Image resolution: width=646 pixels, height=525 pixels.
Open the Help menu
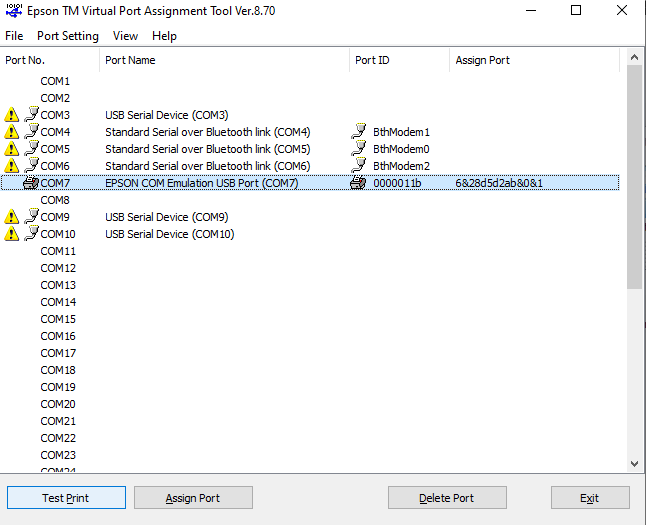(x=164, y=36)
